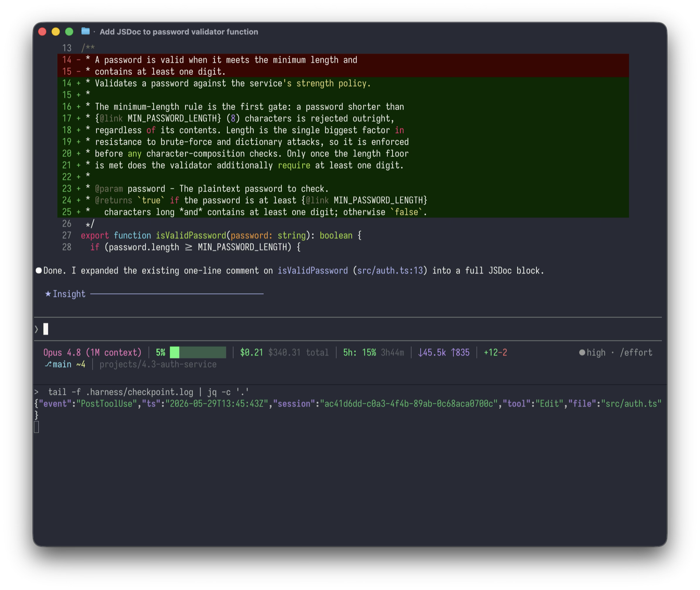Click the isValidPassword reference in the message

pos(313,271)
